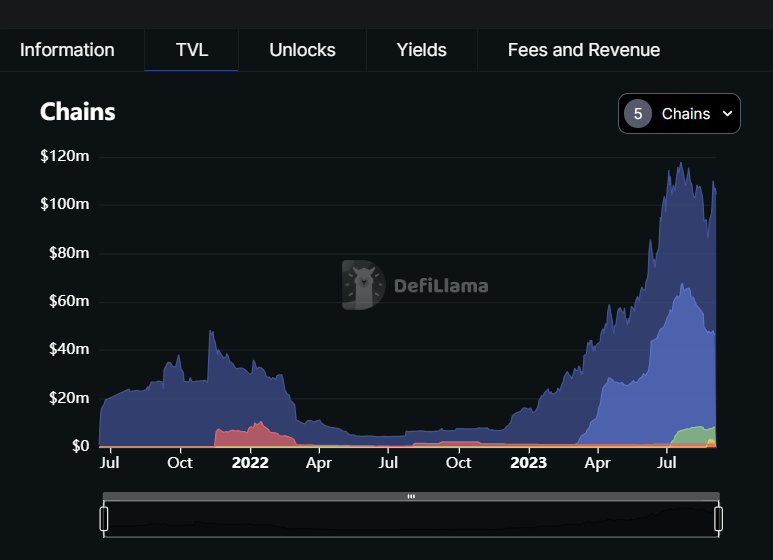This screenshot has height=560, width=773.
Task: Go to the Yields tab
Action: click(421, 50)
